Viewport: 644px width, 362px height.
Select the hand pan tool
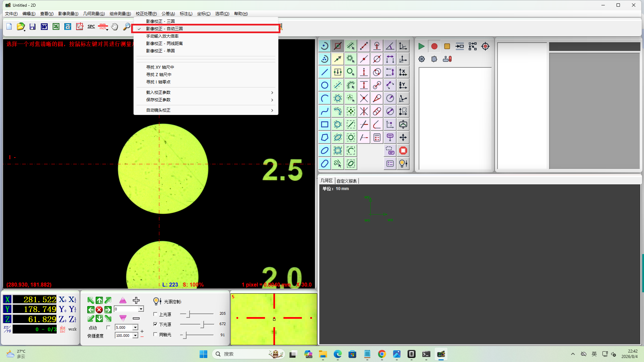(x=115, y=26)
